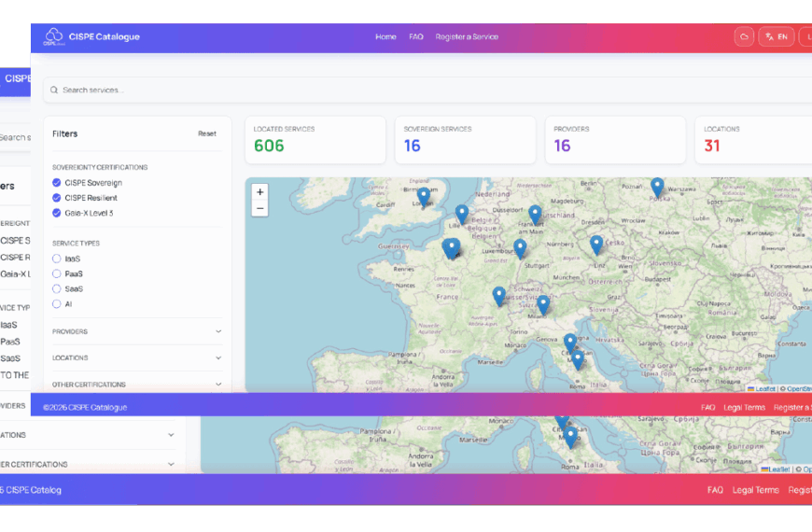Select the marker near Bologna in front window
The width and height of the screenshot is (812, 532).
[570, 344]
